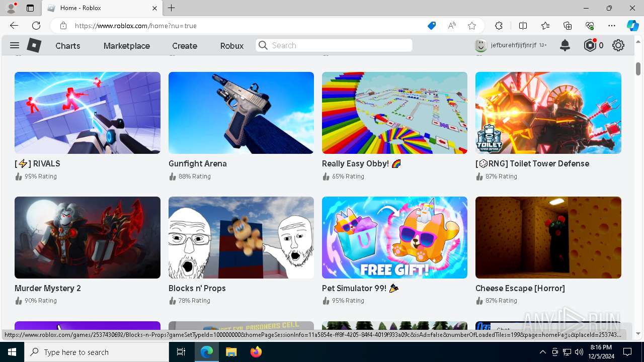644x362 pixels.
Task: Click the Gunfight Arena title link
Action: (198, 163)
